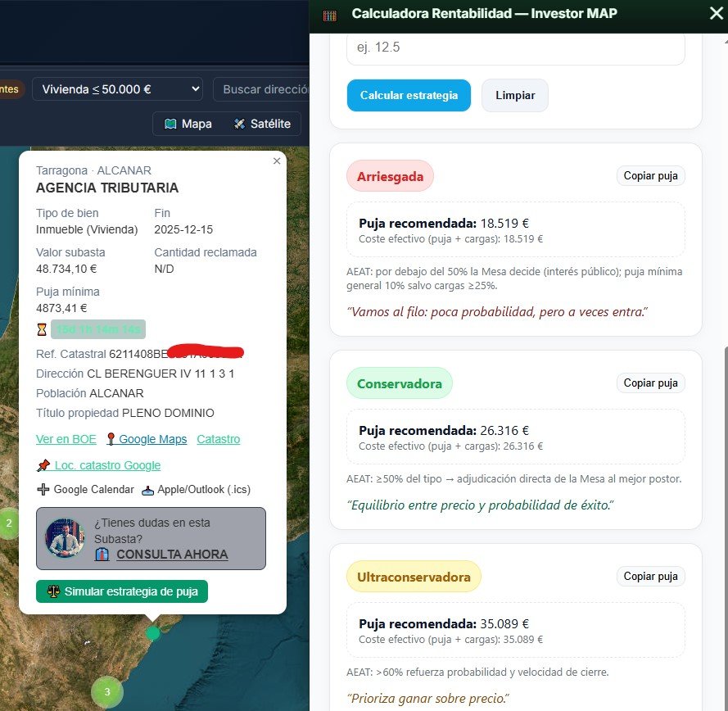
Task: Open the Vivienda ≤ 50.000 € filter dropdown
Action: coord(117,88)
